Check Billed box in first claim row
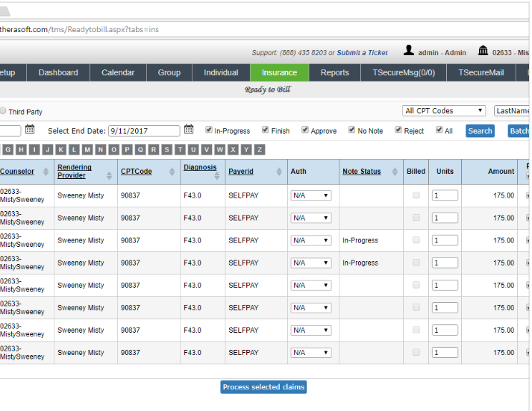The image size is (532, 411). point(416,195)
